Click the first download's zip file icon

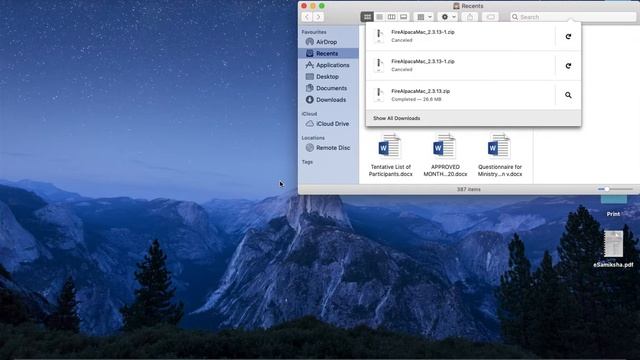(x=379, y=36)
